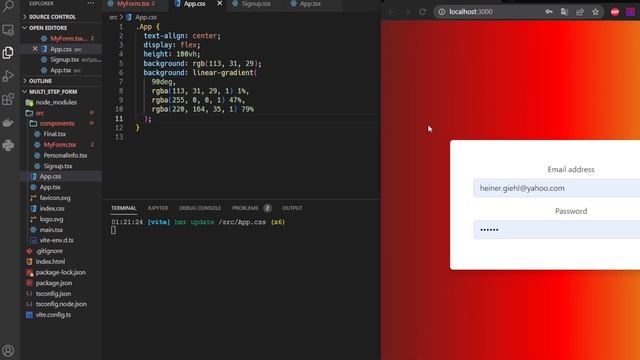This screenshot has width=640, height=360.
Task: Bookmark this page with the star
Action: click(x=596, y=12)
